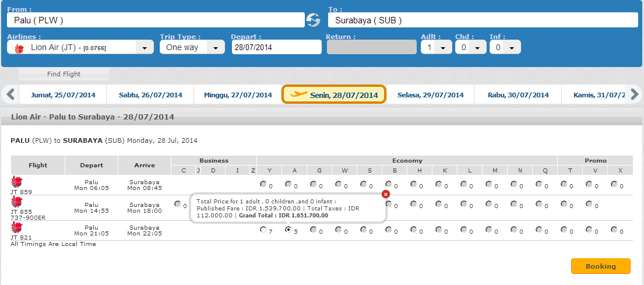The width and height of the screenshot is (644, 285).
Task: Click All Timings Are Local Time note
Action: point(54,244)
